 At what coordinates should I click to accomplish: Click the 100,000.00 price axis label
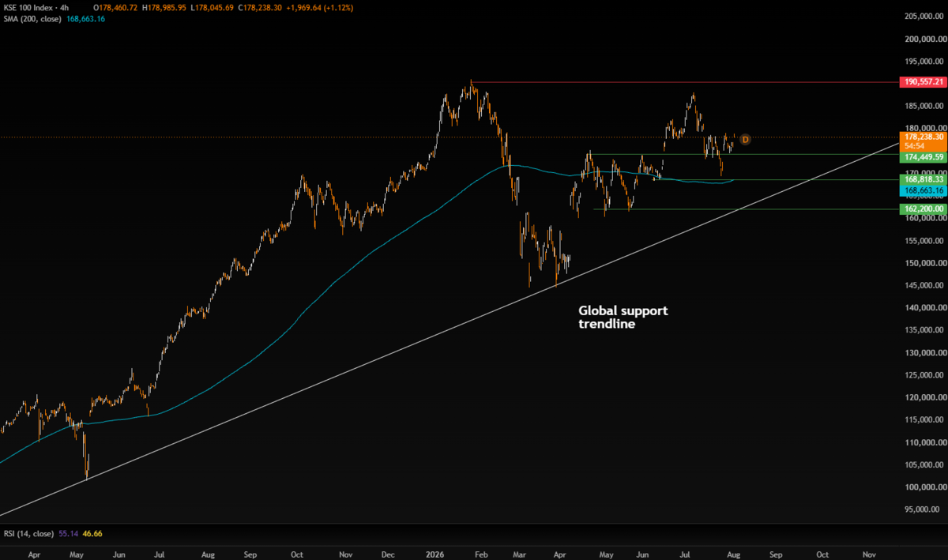[926, 488]
